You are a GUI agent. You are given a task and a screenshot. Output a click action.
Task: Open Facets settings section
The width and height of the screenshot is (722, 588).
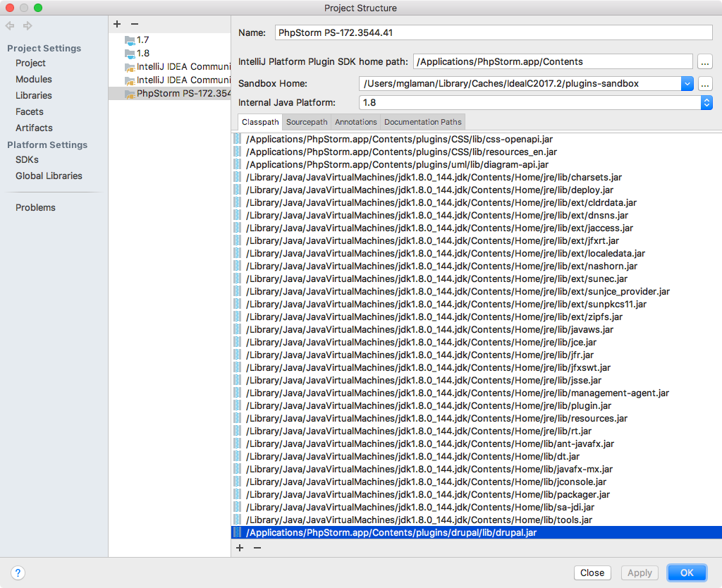(30, 111)
